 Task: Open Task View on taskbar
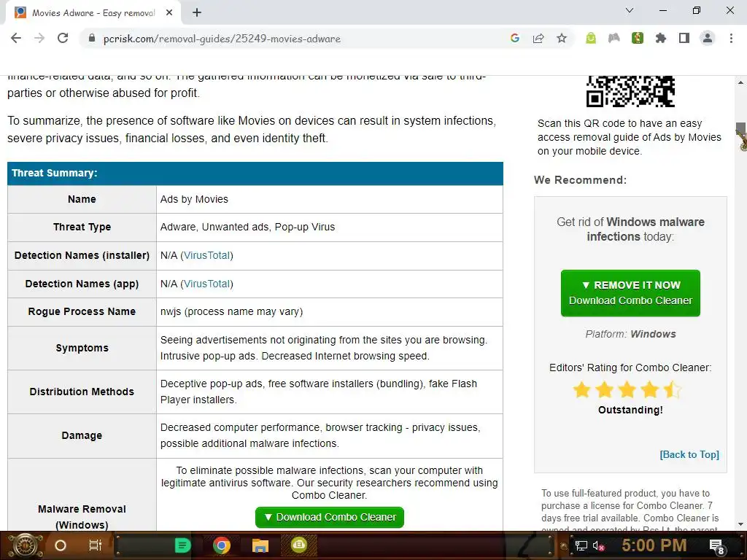tap(96, 545)
